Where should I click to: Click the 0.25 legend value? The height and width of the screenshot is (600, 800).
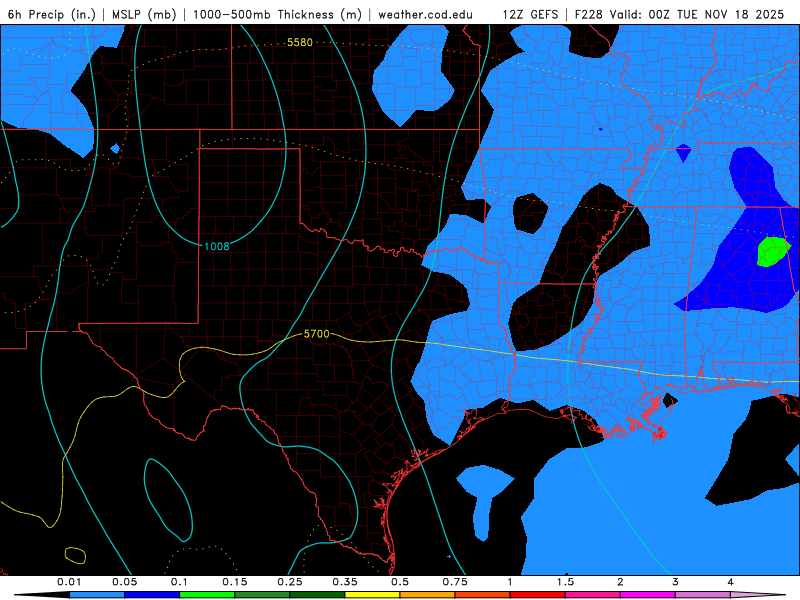[290, 582]
